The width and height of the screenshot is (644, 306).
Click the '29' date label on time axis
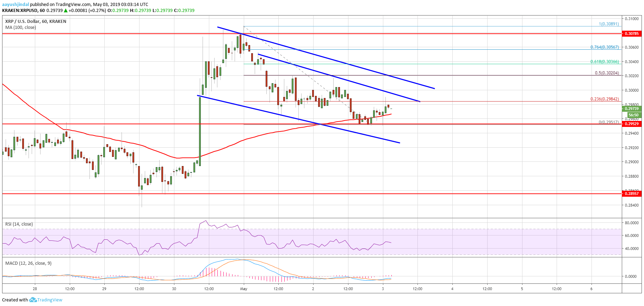[104, 289]
